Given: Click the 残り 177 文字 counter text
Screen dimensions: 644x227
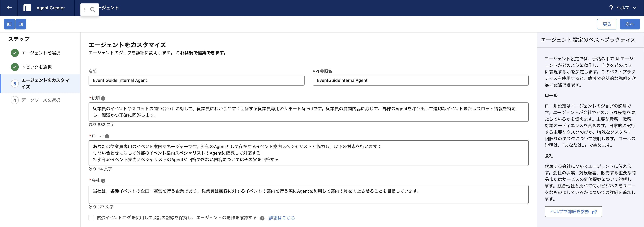Looking at the screenshot, I should [101, 207].
